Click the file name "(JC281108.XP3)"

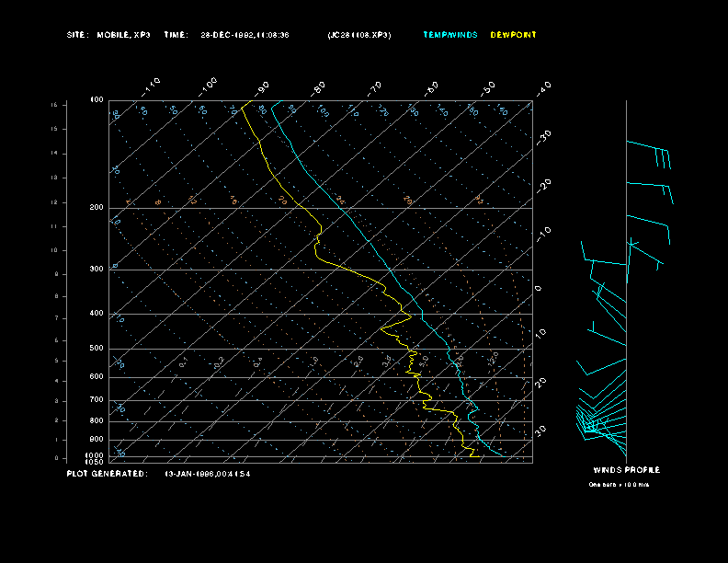click(x=359, y=35)
